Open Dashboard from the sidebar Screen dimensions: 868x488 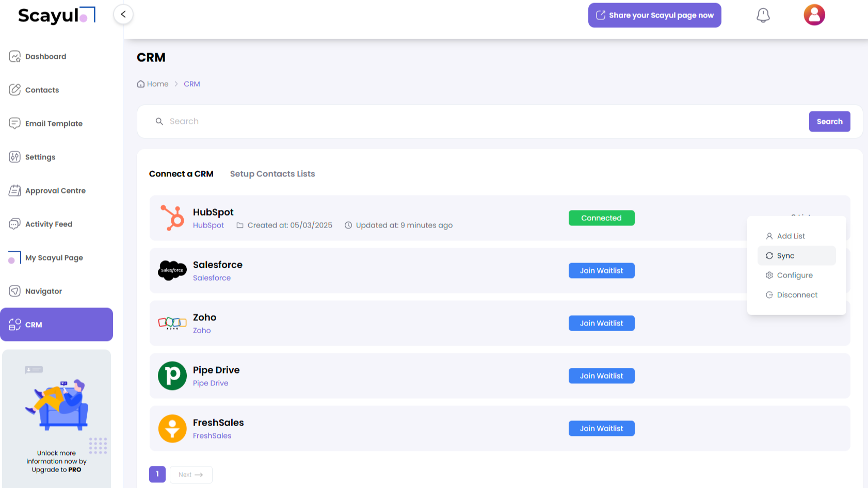click(45, 57)
